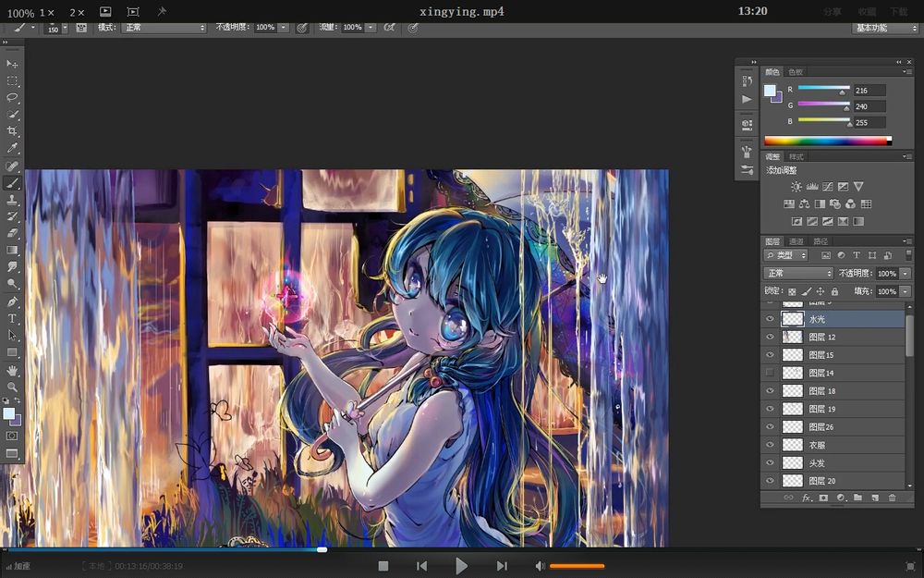Select the Dodge tool
This screenshot has width=924, height=578.
tap(12, 284)
